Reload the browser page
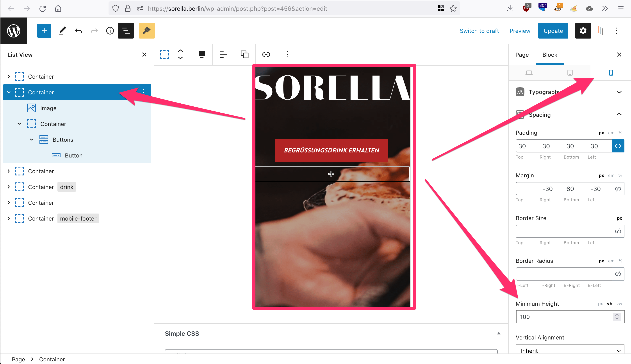631x364 pixels. (43, 9)
